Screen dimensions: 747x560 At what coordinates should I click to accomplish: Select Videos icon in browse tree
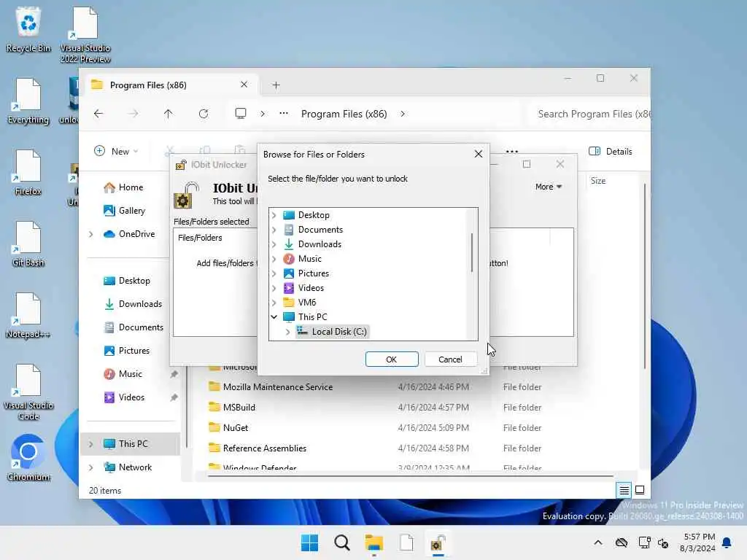[x=289, y=287]
